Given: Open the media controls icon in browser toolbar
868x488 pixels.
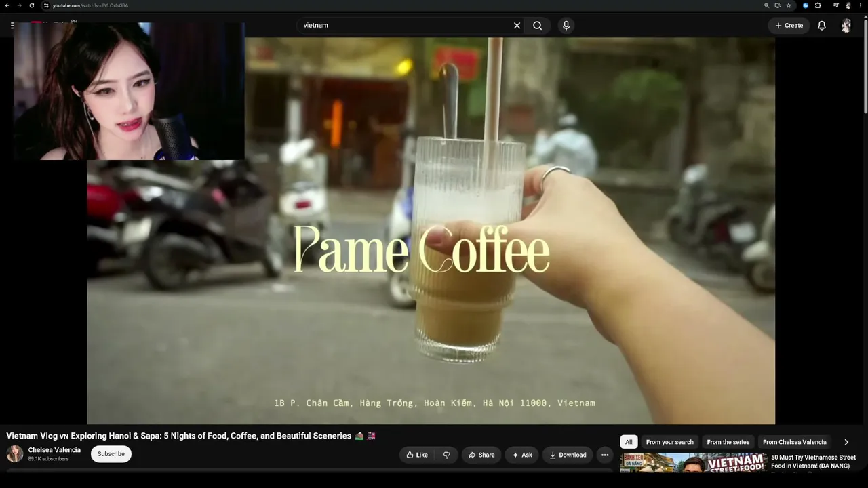Looking at the screenshot, I should tap(836, 5).
